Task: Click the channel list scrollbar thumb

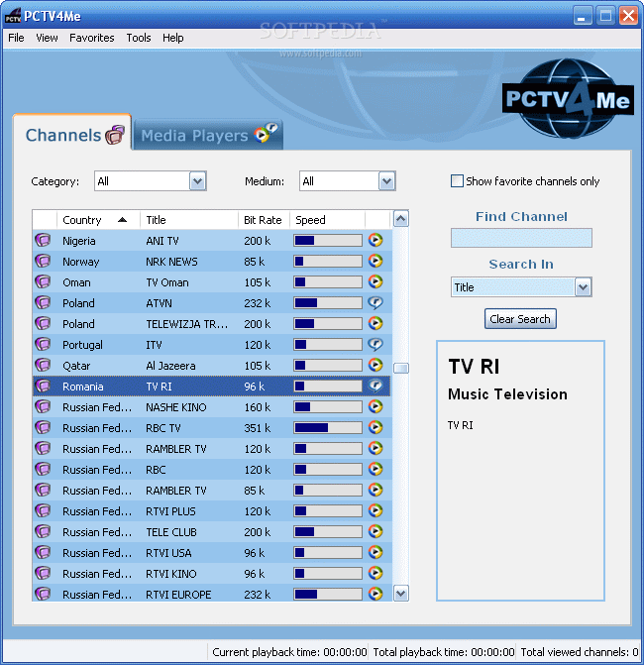Action: coord(401,368)
